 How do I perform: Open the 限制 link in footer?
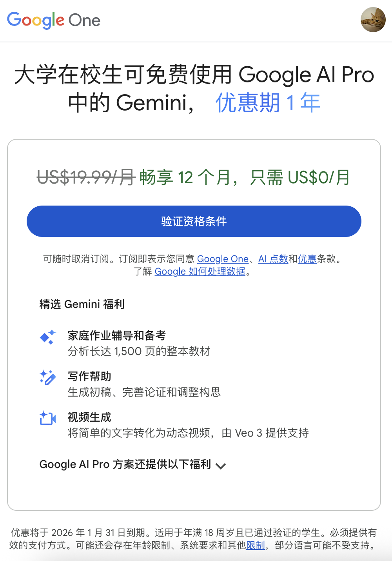click(256, 545)
